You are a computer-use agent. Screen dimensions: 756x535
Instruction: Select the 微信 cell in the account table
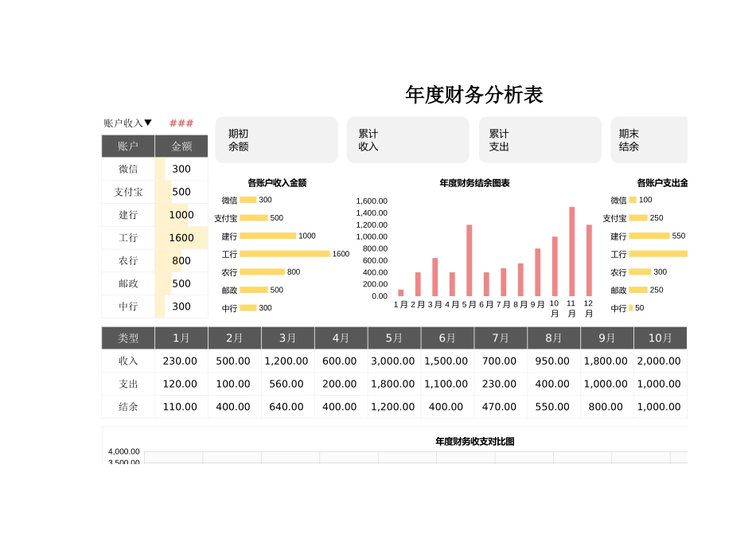(127, 169)
